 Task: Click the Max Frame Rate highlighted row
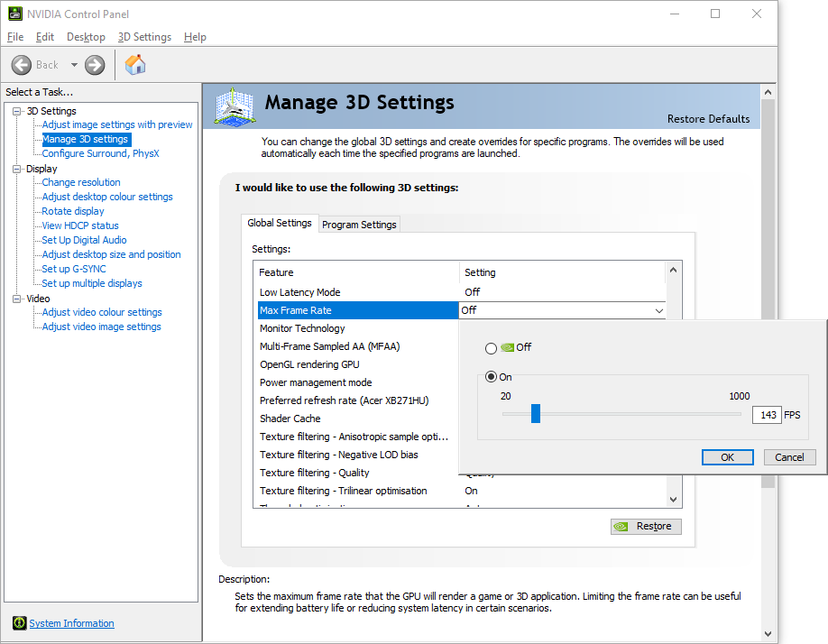(358, 310)
